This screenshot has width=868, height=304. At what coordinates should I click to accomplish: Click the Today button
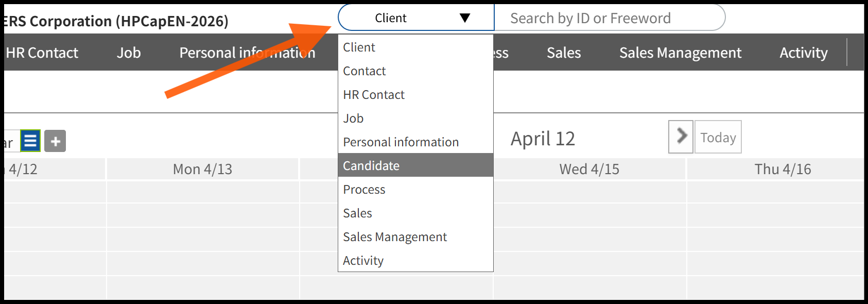tap(718, 137)
